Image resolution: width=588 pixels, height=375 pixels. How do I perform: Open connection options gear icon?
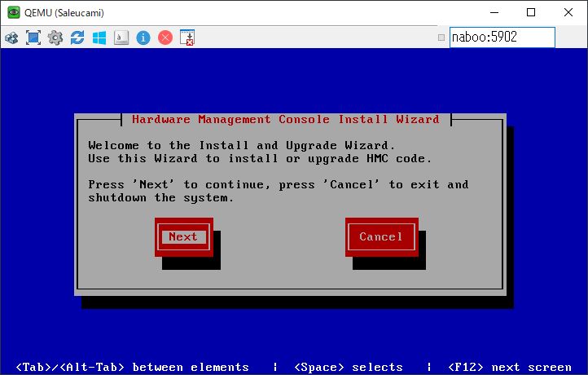click(55, 37)
